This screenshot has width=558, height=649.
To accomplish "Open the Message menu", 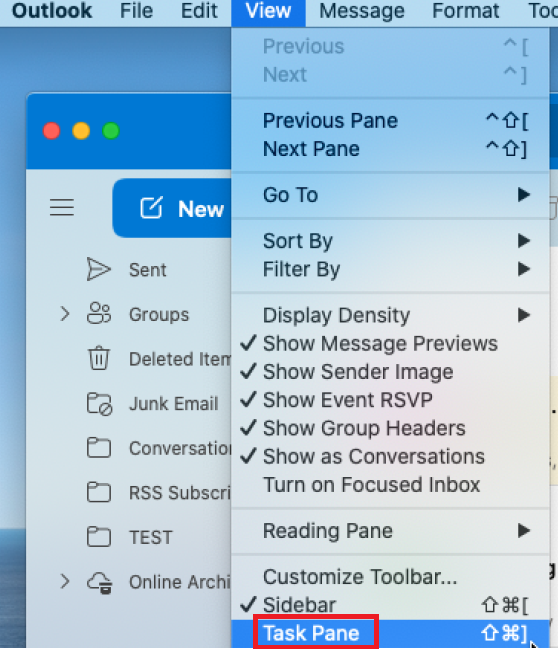I will coord(362,11).
